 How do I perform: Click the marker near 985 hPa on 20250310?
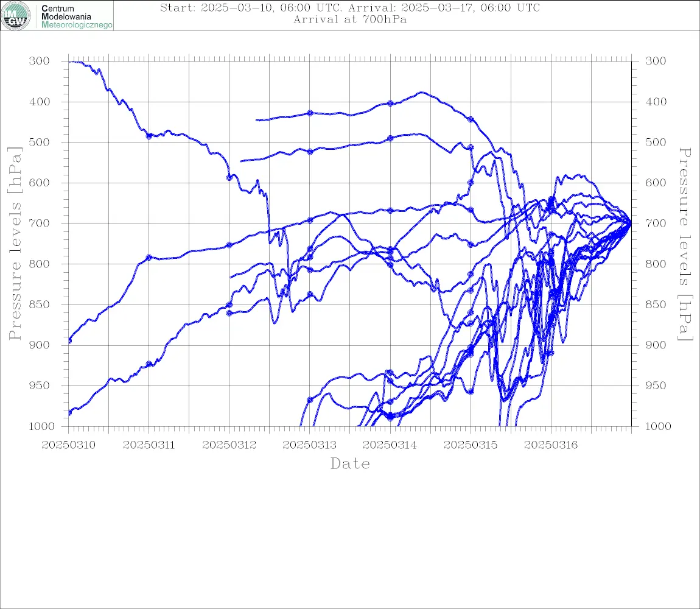point(69,412)
